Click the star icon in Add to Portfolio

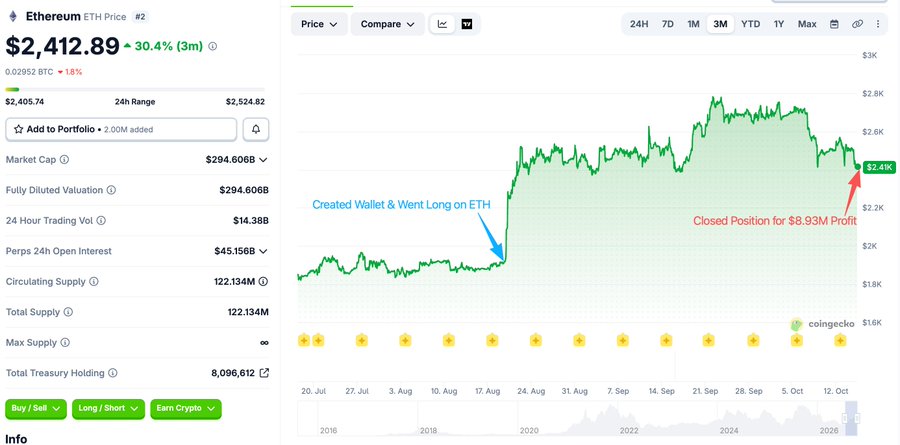pos(19,129)
